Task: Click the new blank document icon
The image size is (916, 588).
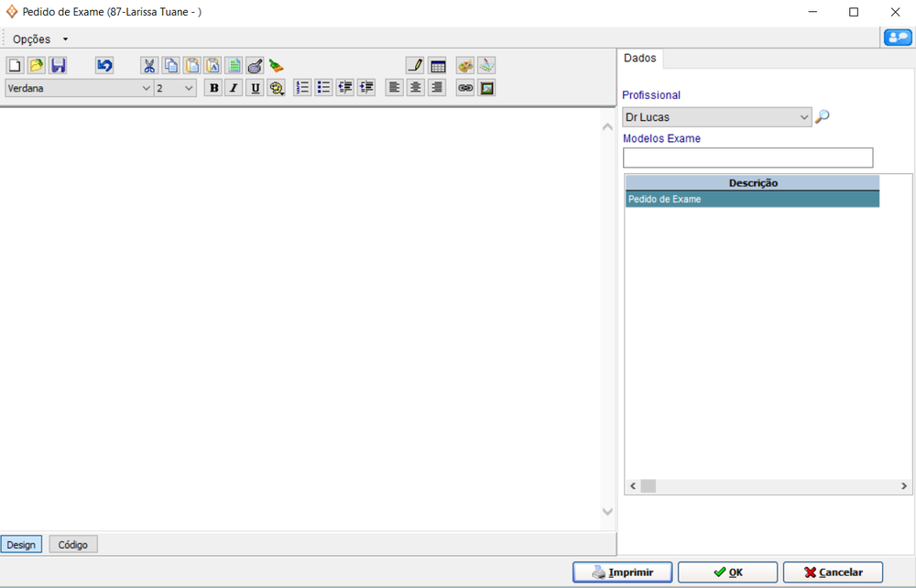Action: point(15,66)
